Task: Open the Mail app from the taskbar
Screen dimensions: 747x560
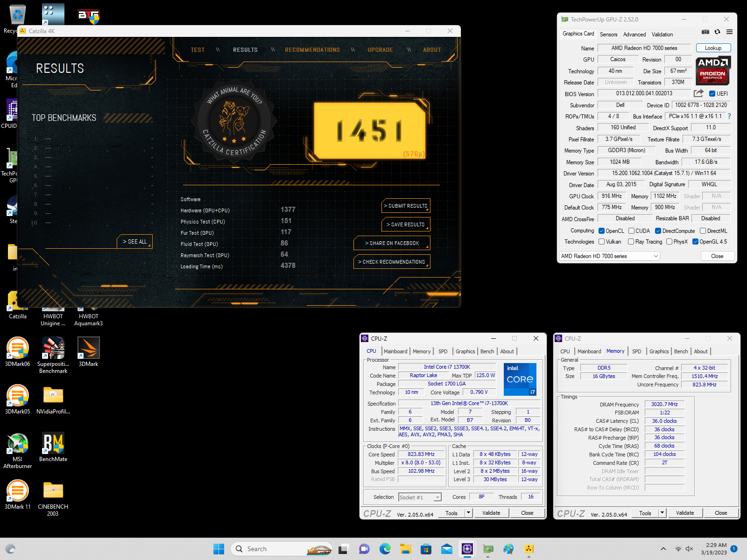Action: pos(447,549)
